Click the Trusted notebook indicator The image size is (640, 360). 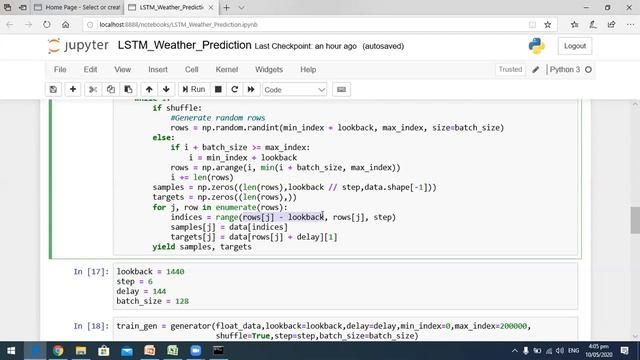pyautogui.click(x=510, y=69)
